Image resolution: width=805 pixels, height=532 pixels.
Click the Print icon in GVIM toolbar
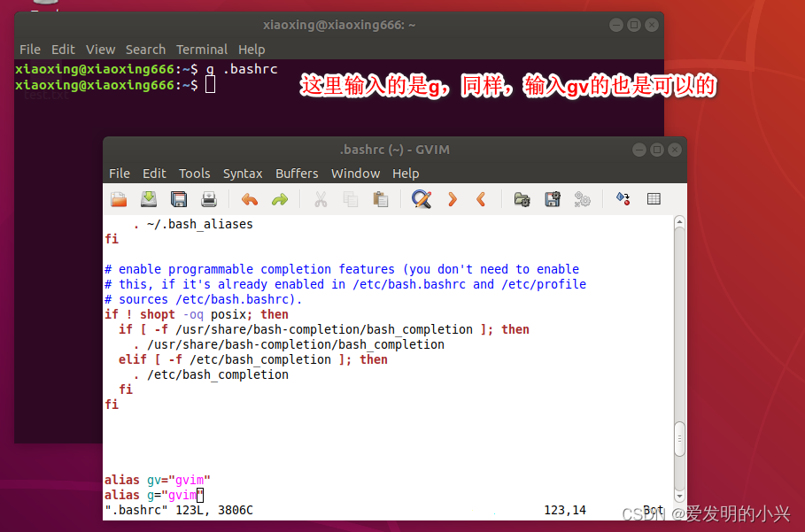(209, 199)
